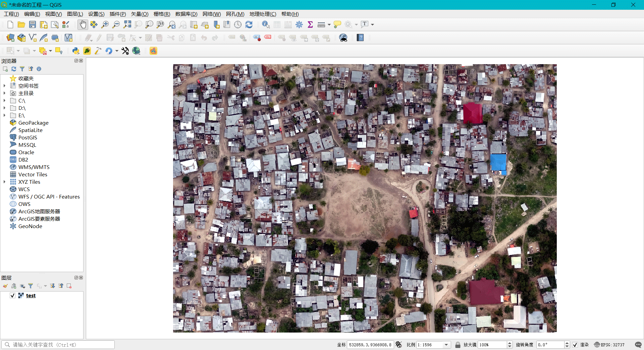Toggle the extents display icon beside coordinates
Screen dimensions: 644x350
398,345
